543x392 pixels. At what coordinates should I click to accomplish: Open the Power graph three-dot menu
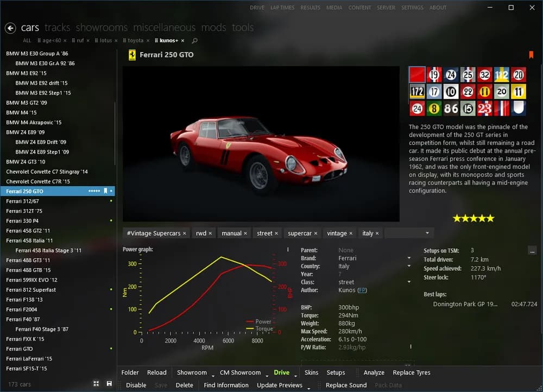tap(288, 249)
